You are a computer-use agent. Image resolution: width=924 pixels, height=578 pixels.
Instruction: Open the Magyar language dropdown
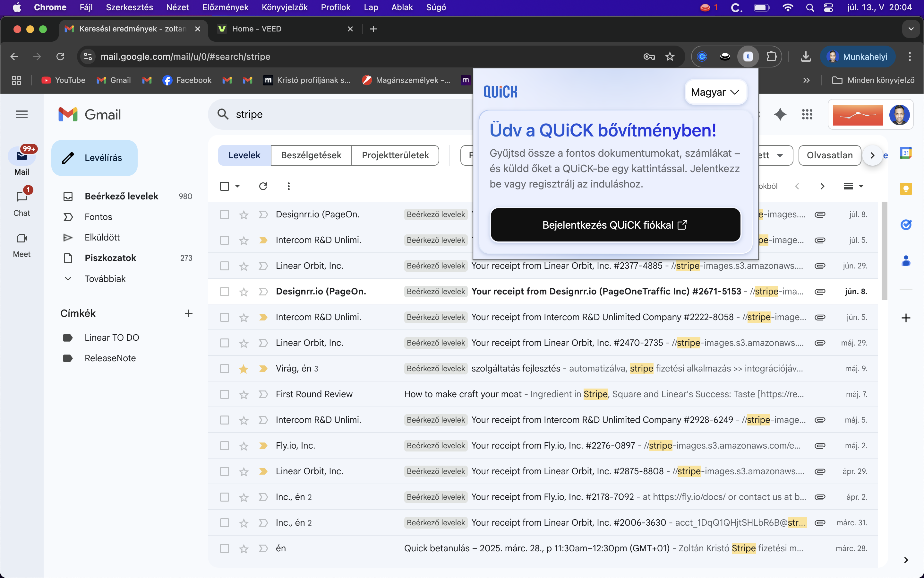coord(715,92)
